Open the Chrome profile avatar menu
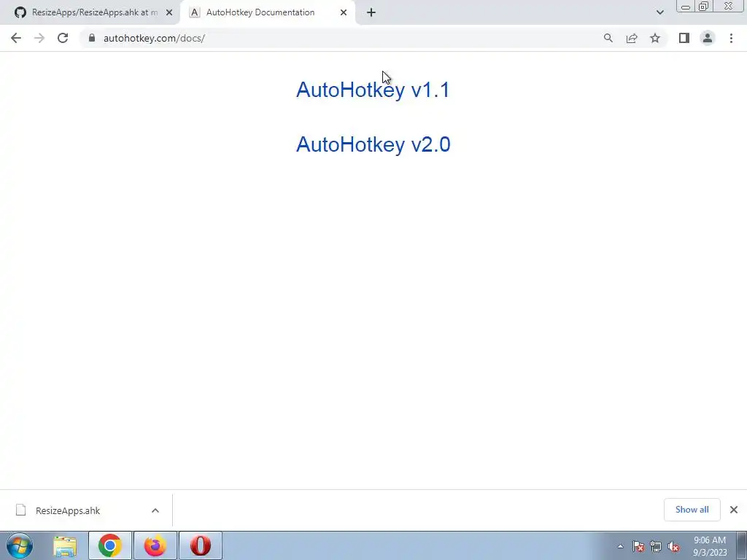Screen dimensions: 747x560 click(708, 38)
